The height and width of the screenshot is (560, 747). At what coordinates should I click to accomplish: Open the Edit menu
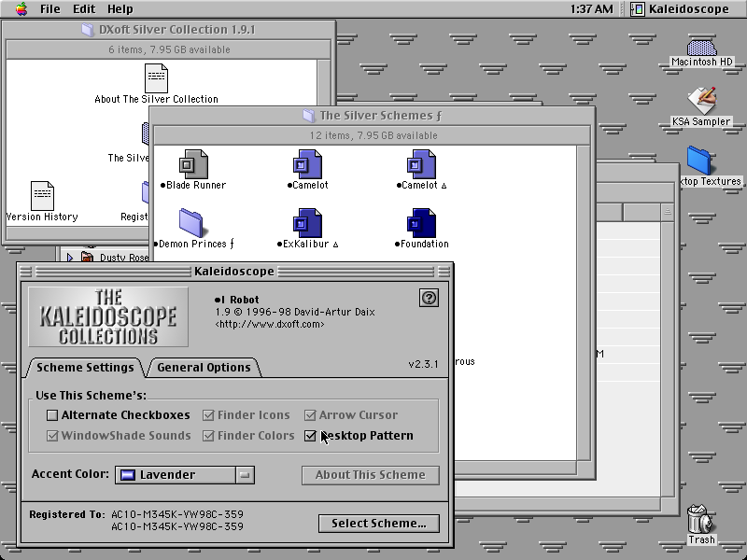pos(84,9)
